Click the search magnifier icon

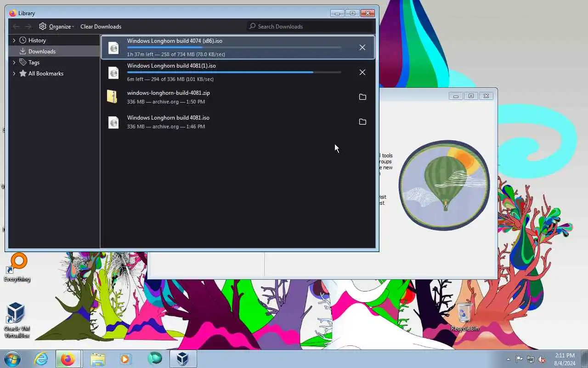(252, 26)
